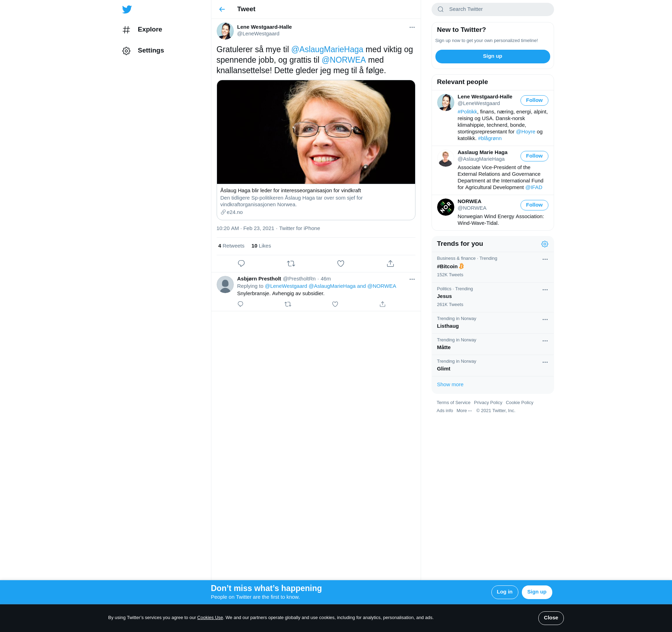Go back with the left arrow icon

tap(222, 9)
